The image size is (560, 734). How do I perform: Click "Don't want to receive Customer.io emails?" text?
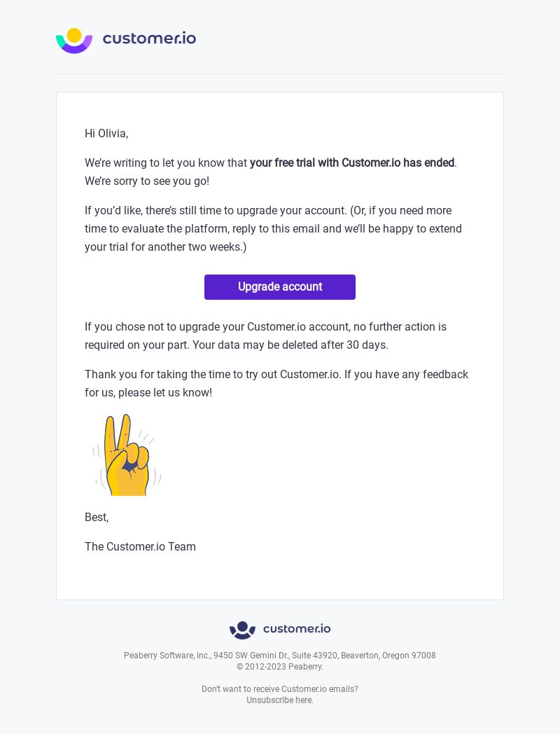click(x=280, y=689)
